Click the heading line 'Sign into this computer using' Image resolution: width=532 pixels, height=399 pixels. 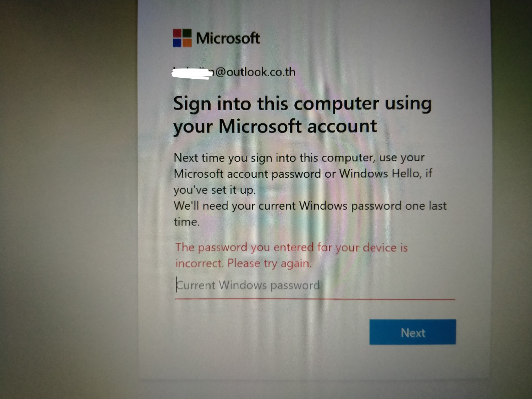(303, 104)
